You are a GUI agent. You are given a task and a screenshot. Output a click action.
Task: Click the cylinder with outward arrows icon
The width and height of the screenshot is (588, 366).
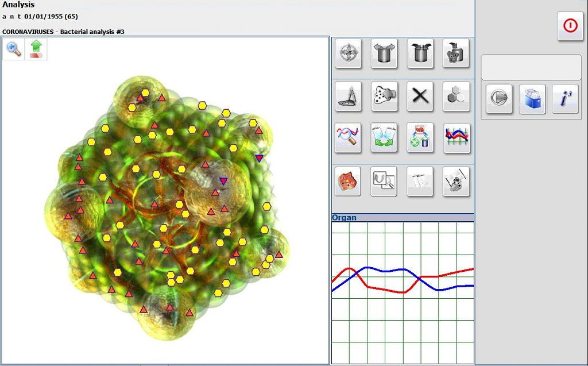[x=384, y=54]
